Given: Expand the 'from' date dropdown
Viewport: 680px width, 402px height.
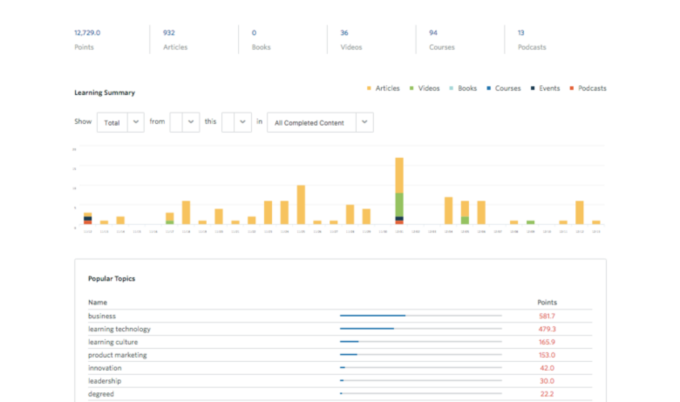Looking at the screenshot, I should point(184,122).
